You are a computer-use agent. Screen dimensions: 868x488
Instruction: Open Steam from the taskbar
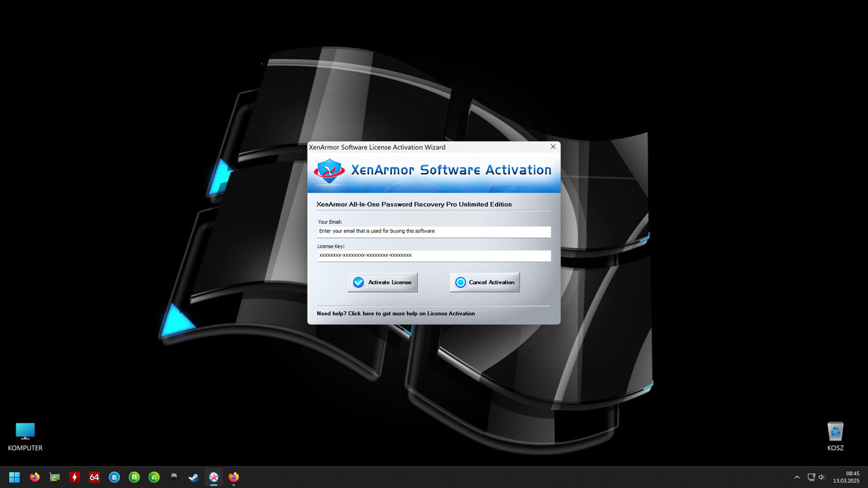(x=194, y=477)
